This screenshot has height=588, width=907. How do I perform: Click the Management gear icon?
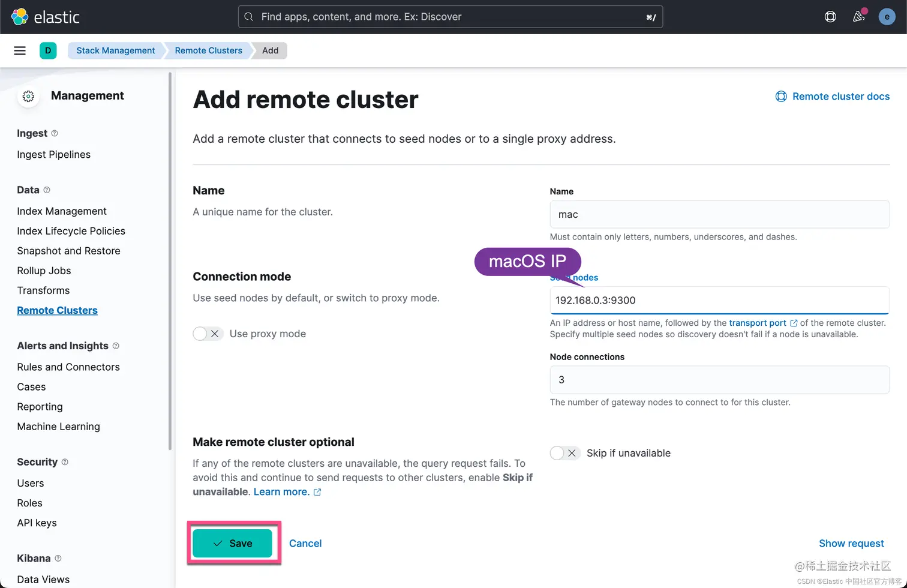[28, 96]
